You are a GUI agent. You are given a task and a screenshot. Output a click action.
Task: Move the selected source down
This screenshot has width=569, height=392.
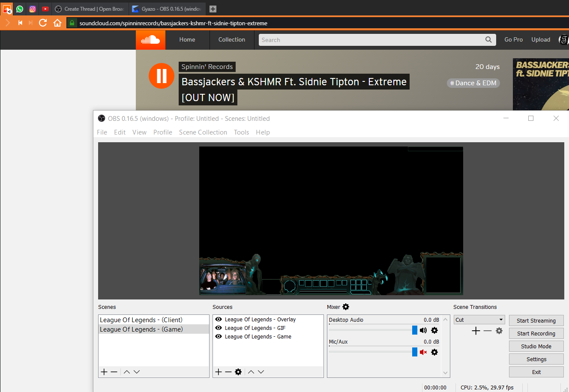(261, 372)
